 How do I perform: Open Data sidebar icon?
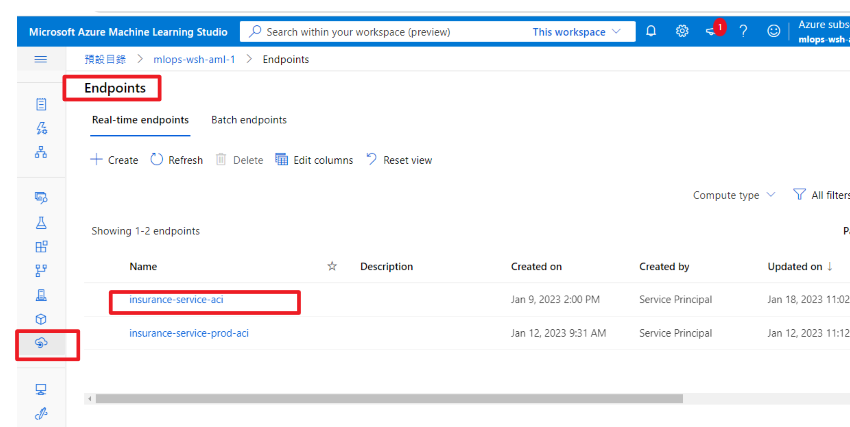point(41,198)
